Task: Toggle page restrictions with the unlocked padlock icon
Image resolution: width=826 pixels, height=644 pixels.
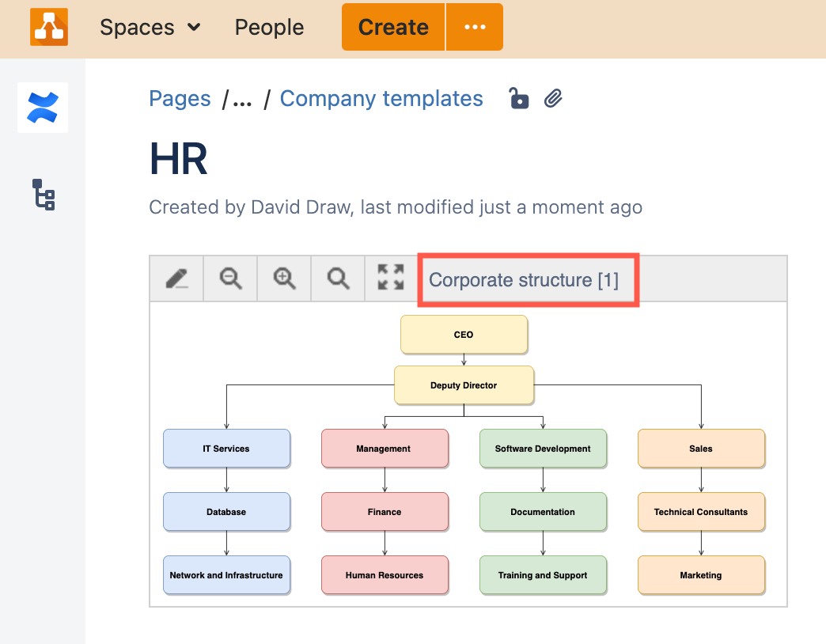Action: tap(518, 98)
